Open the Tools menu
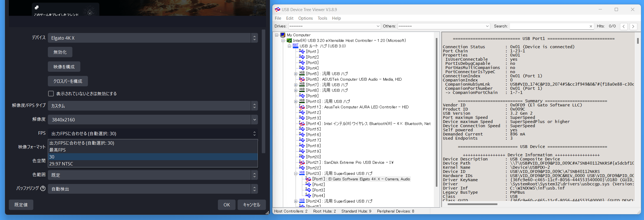 322,18
